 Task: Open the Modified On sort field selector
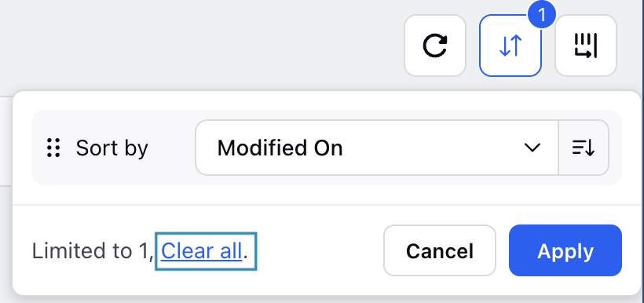pyautogui.click(x=377, y=148)
